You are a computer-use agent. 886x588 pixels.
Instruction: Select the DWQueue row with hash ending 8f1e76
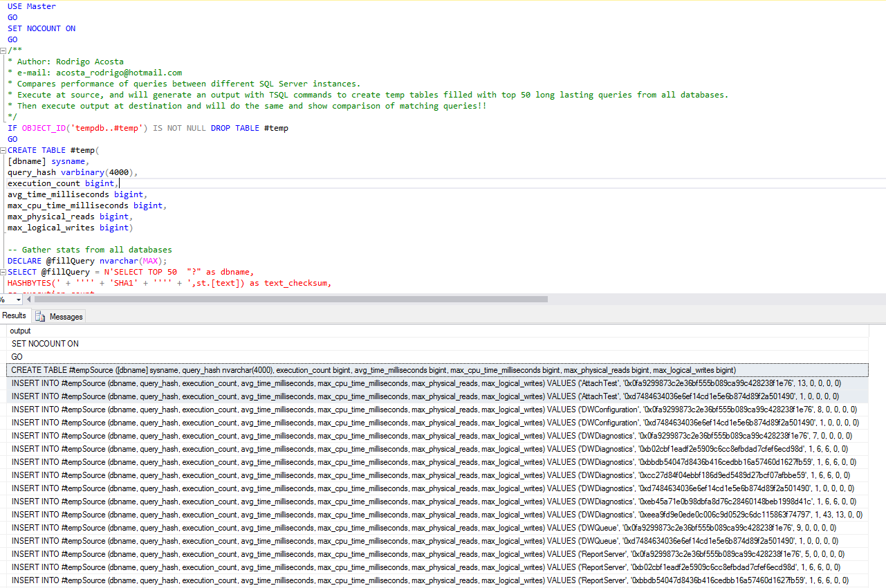[x=437, y=528]
